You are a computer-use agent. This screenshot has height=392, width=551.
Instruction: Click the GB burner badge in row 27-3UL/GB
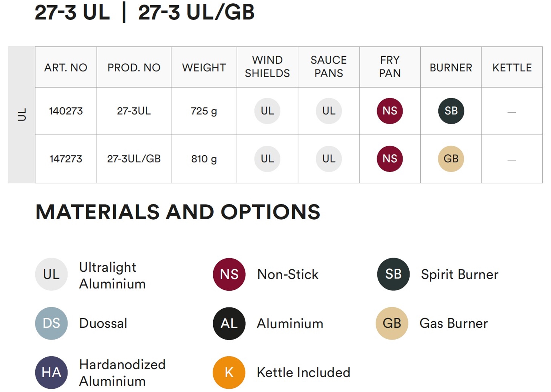451,159
